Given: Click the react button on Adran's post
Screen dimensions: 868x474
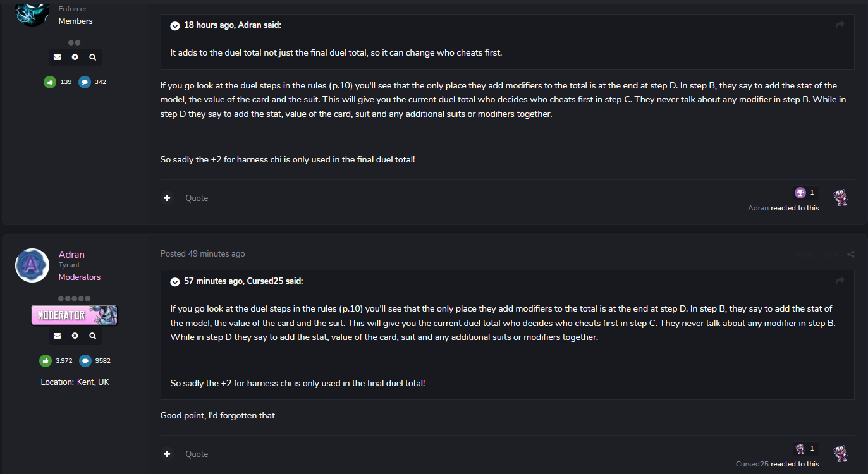Looking at the screenshot, I should point(840,453).
